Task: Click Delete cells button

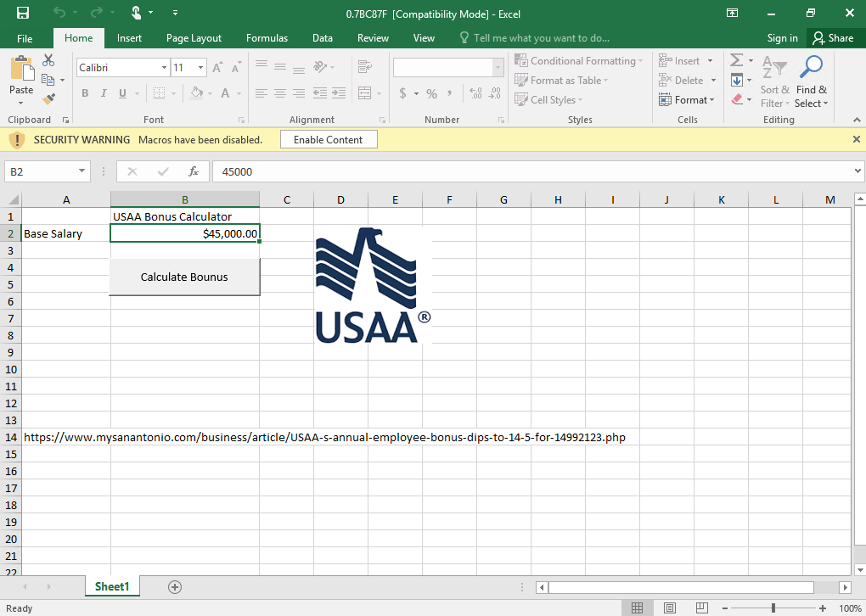Action: point(681,80)
